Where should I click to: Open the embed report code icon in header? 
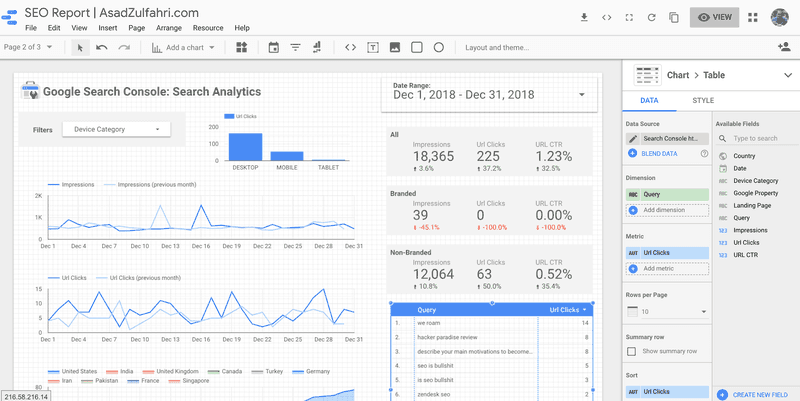pyautogui.click(x=607, y=17)
